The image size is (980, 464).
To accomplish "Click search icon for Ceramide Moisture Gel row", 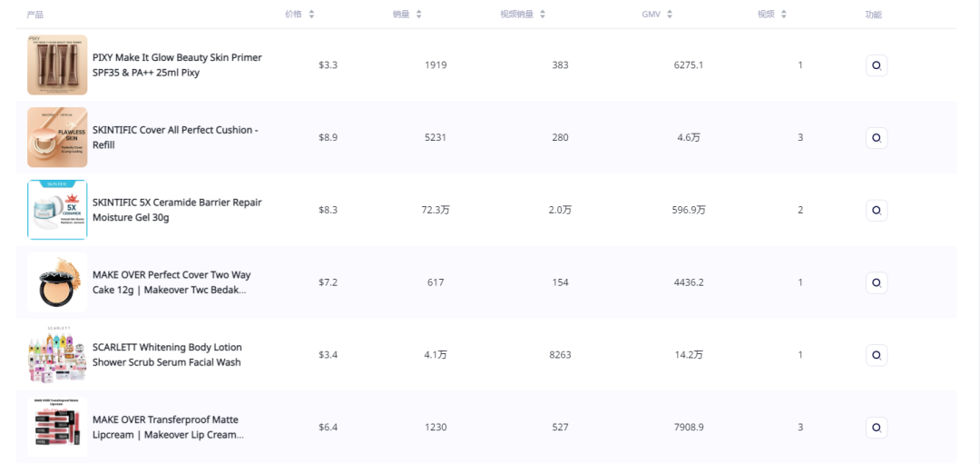I will tap(876, 211).
